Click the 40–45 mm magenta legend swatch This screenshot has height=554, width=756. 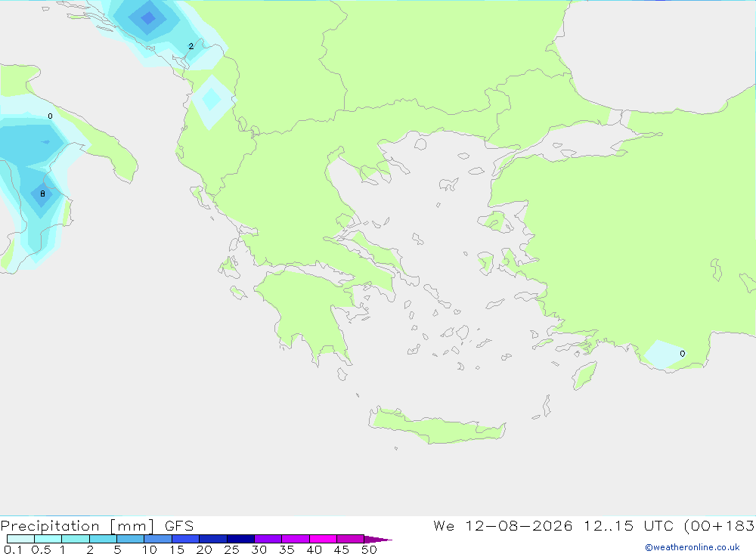point(323,539)
